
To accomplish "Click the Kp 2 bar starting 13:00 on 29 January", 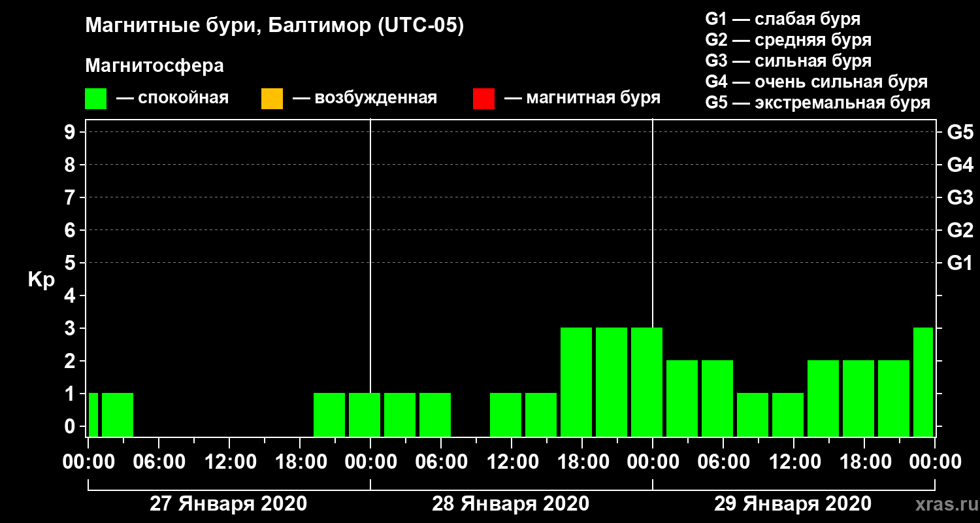I will pyautogui.click(x=823, y=398).
